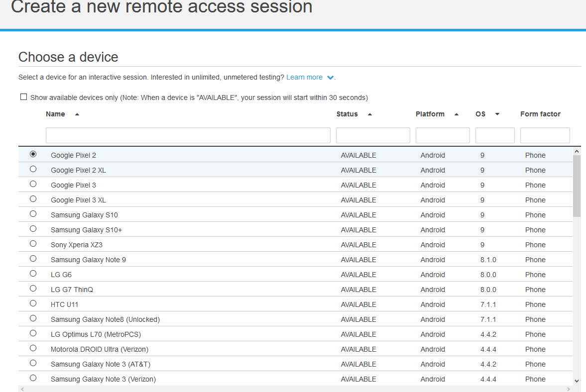Focus the Status filter input field
Screen dimensions: 586x392
373,135
